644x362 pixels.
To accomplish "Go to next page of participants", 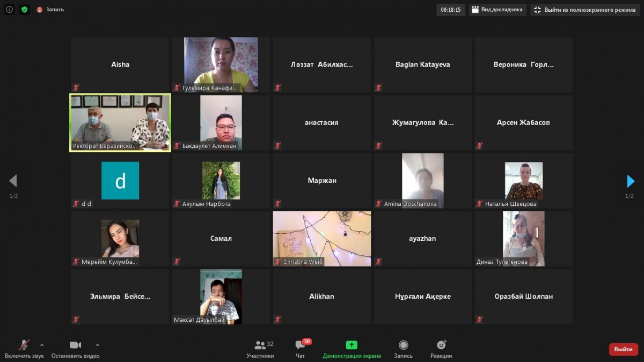I will [631, 181].
